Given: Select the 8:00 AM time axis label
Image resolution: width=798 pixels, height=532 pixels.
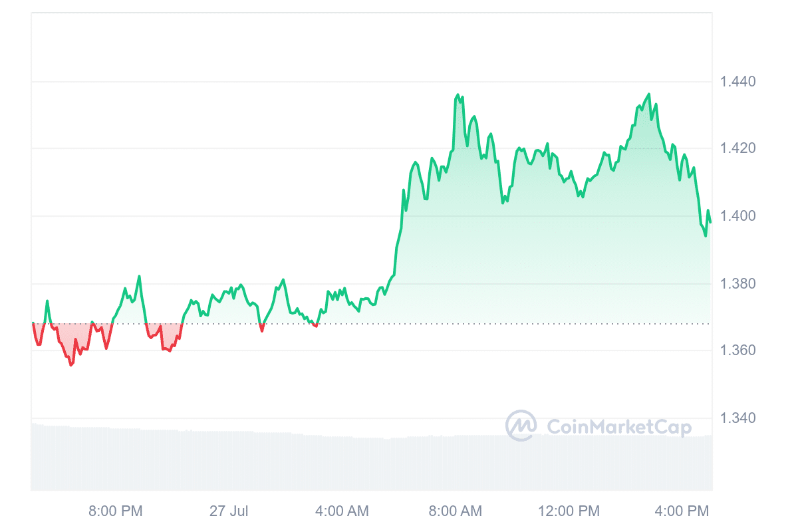Looking at the screenshot, I should tap(456, 511).
